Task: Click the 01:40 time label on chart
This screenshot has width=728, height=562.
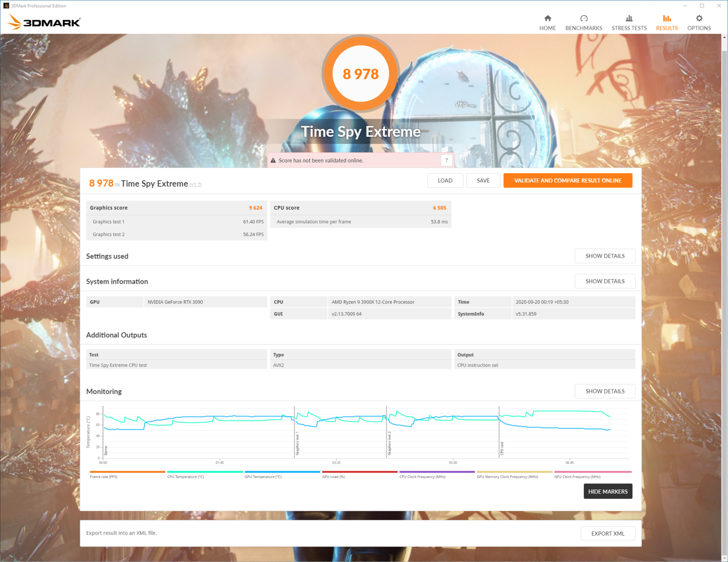Action: (x=220, y=463)
